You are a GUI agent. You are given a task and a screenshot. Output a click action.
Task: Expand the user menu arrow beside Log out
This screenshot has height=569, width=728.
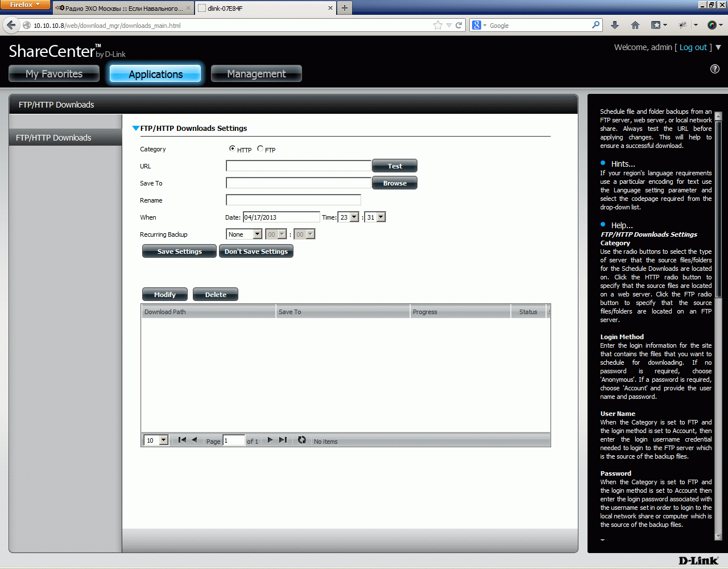[x=718, y=47]
